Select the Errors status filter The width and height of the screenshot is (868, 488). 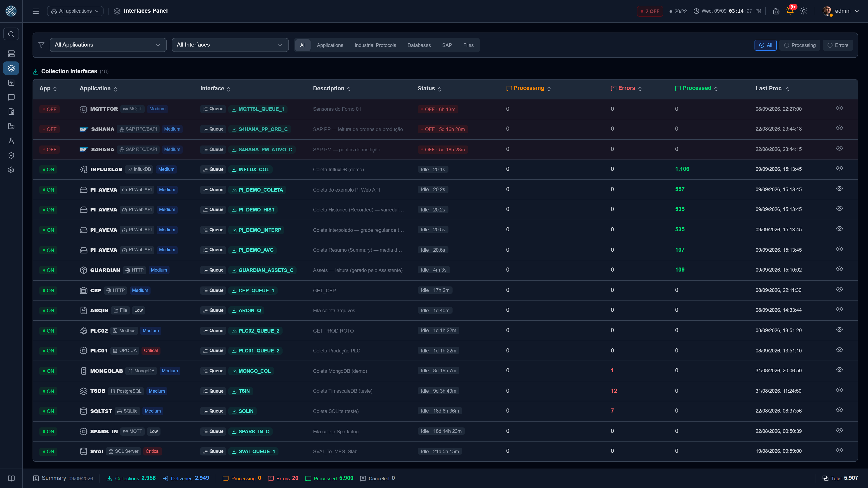(x=838, y=45)
